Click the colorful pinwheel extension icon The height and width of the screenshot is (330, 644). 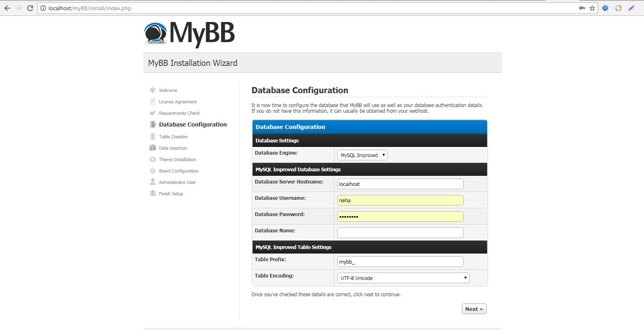[x=618, y=8]
